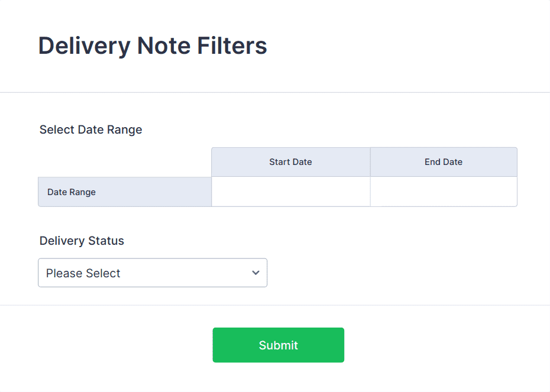Click the blank corner cell above Date Range
The image size is (550, 392).
click(124, 162)
